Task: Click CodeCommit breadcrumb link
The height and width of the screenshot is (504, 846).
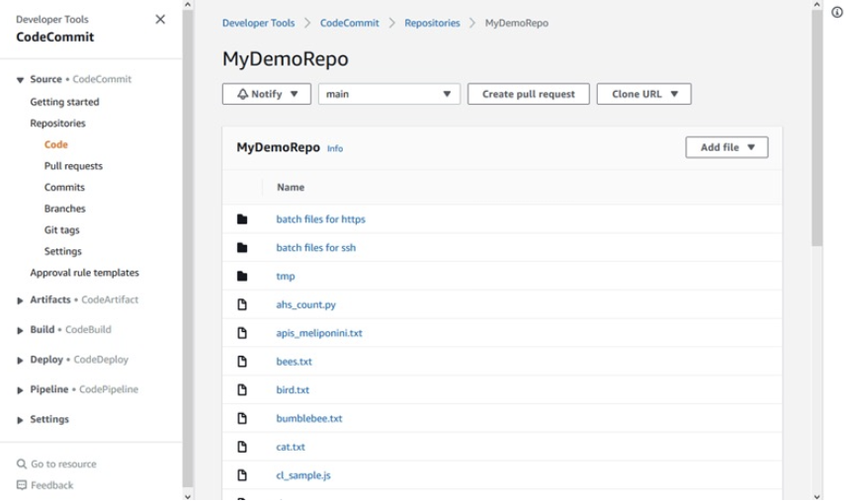Action: coord(350,23)
